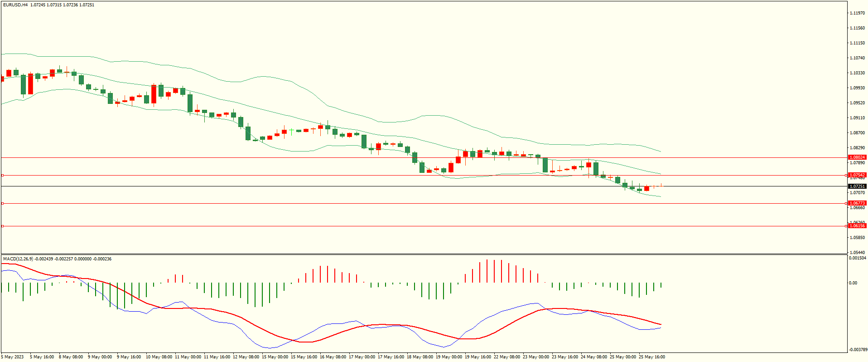This screenshot has height=362, width=868.
Task: Click the 24 May 08:00 time axis label
Action: click(x=593, y=357)
